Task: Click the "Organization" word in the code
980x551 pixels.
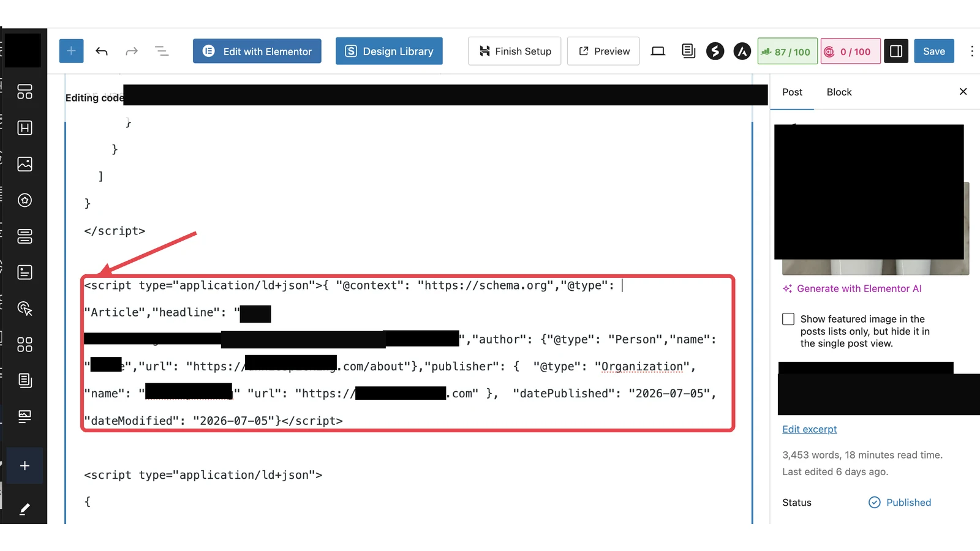Action: tap(642, 367)
